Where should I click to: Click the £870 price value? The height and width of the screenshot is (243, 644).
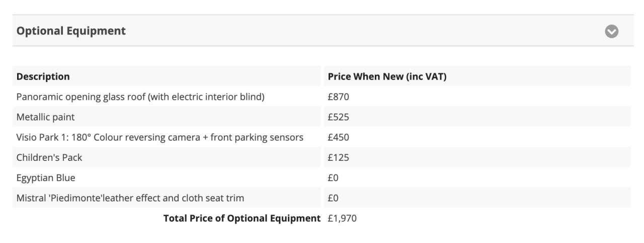tap(338, 97)
